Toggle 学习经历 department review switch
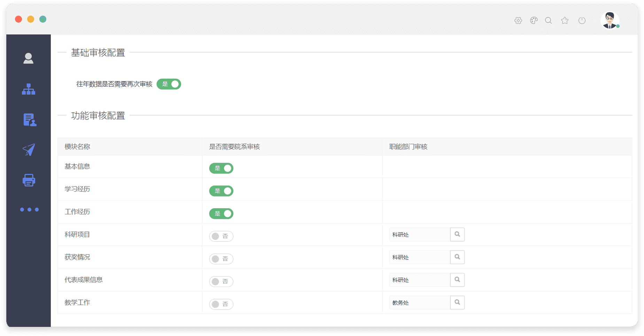Screen dimensions: 644x336 click(x=221, y=191)
